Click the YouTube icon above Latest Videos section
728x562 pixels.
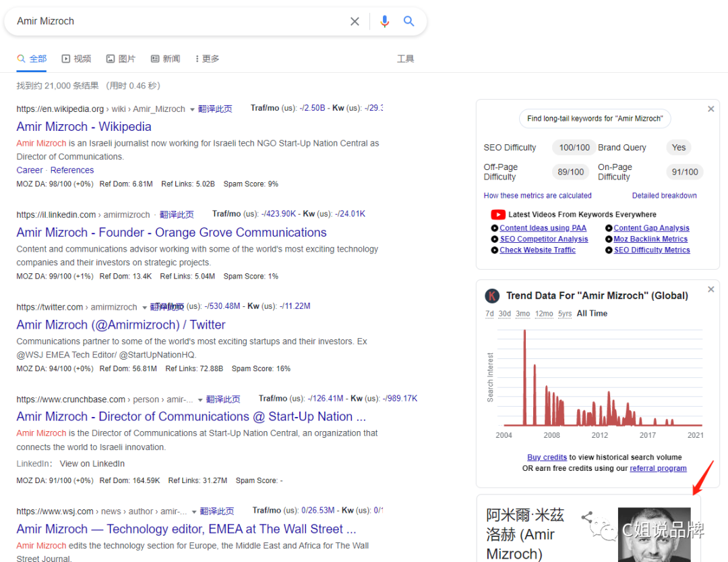click(x=497, y=215)
